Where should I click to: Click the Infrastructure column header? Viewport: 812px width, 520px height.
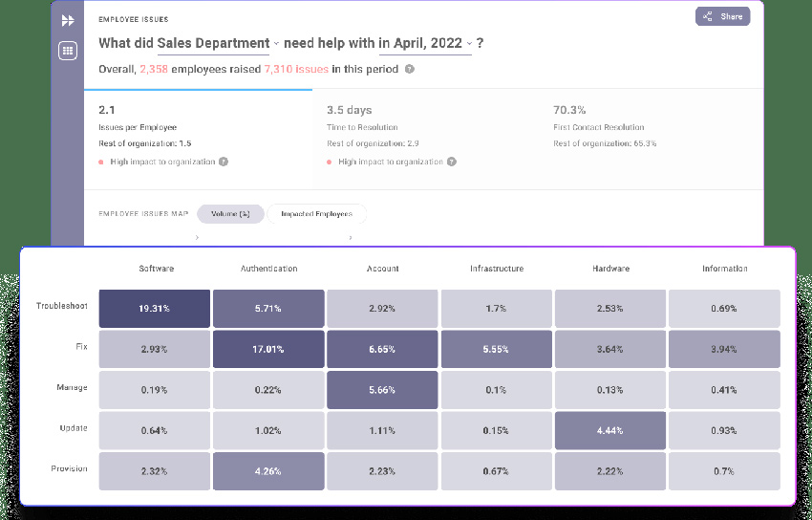pos(497,269)
